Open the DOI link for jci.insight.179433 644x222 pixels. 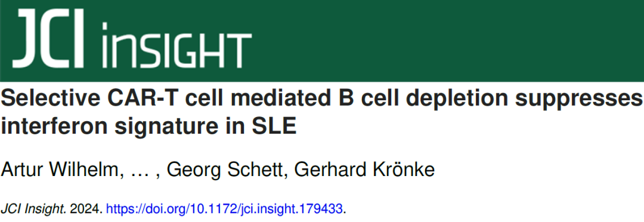[224, 209]
